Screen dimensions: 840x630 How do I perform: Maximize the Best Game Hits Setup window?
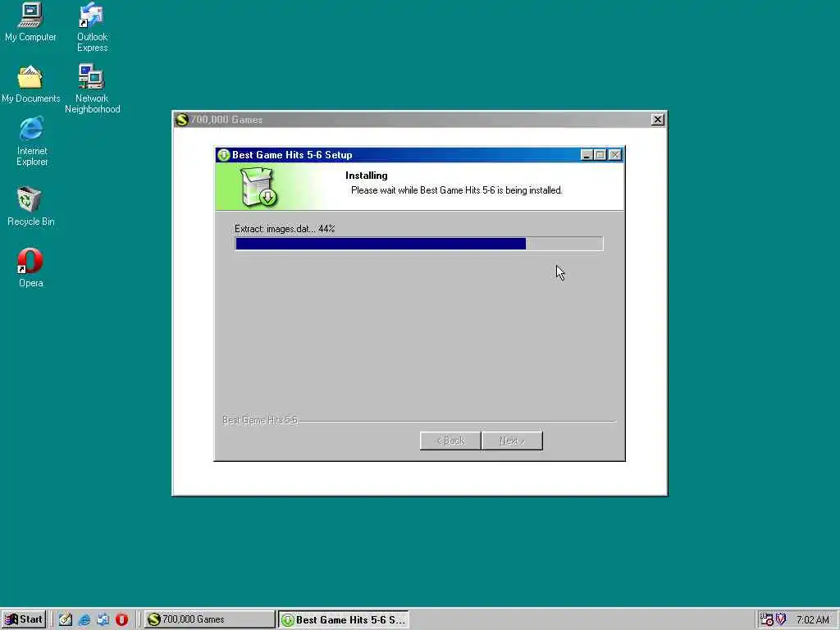coord(600,155)
